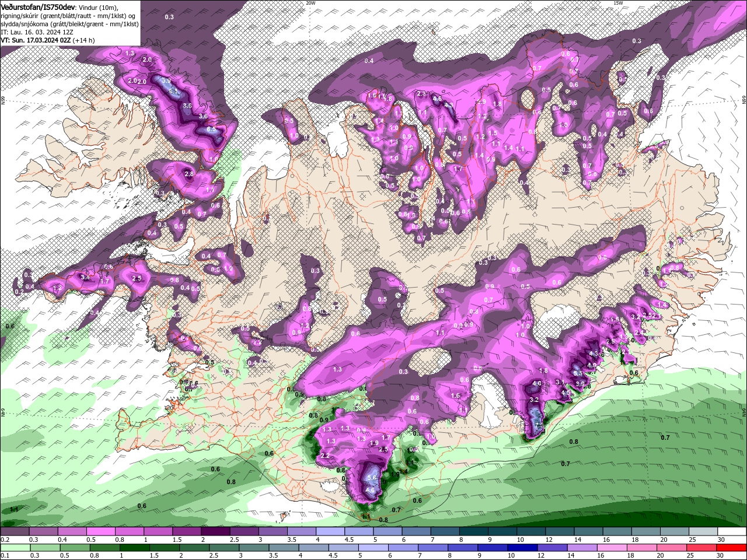Click the 2.3 value in north Iceland
The image size is (747, 560).
click(x=422, y=94)
